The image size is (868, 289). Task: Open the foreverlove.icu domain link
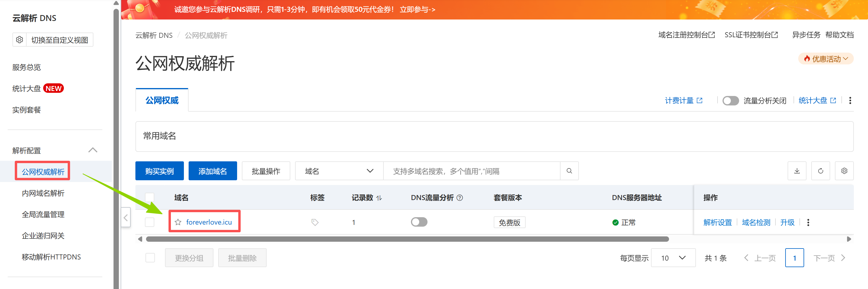coord(209,222)
